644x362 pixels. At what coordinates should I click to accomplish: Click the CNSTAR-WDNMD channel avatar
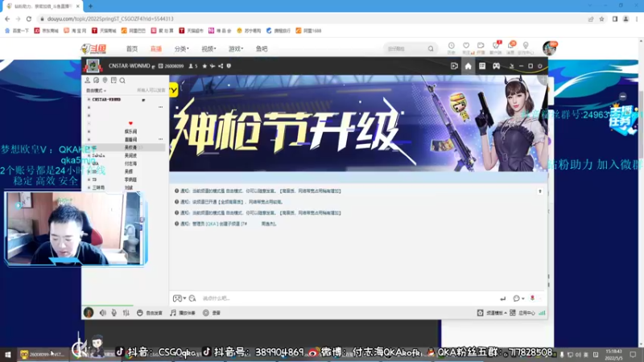coord(93,66)
